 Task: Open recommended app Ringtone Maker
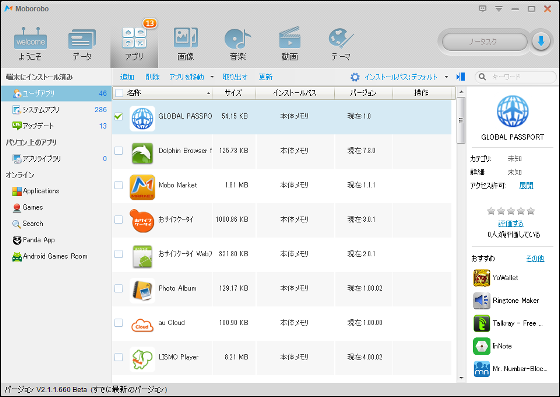(x=506, y=301)
